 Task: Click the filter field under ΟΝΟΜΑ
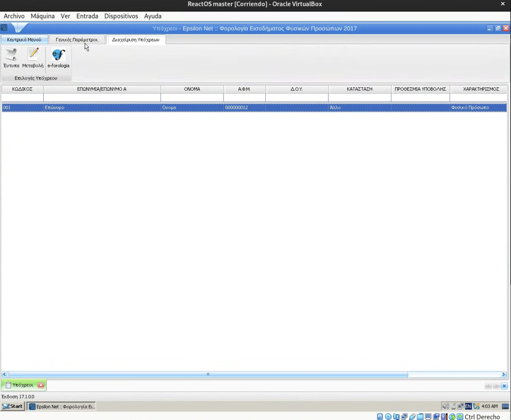tap(192, 97)
